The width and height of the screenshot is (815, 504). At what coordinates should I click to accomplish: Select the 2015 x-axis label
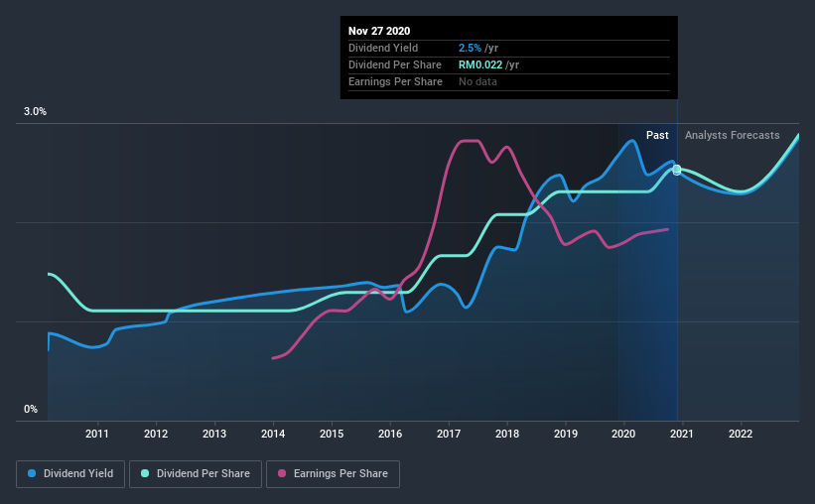(x=332, y=434)
